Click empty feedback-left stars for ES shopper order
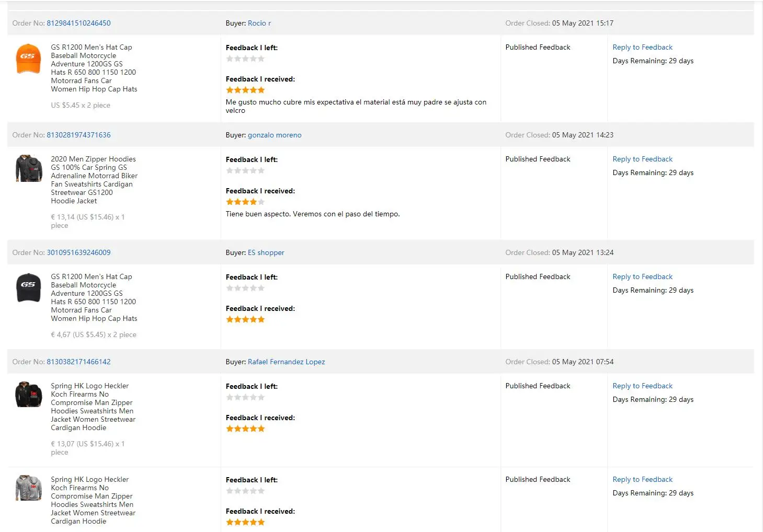 coord(245,288)
